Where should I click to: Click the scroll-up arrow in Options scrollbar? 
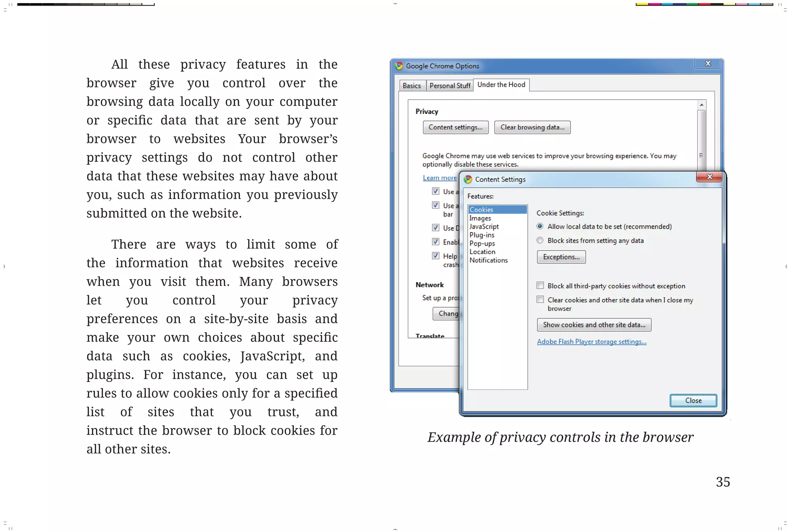click(x=702, y=105)
